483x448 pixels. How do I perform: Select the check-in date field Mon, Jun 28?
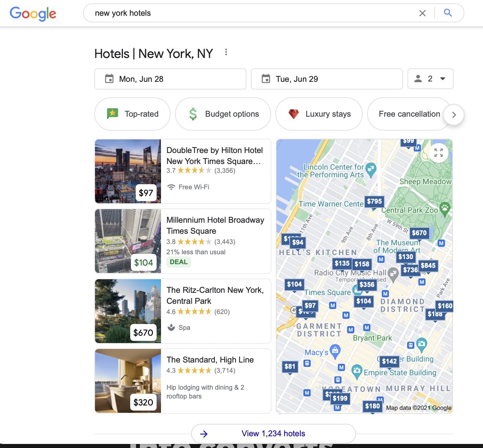pos(170,79)
